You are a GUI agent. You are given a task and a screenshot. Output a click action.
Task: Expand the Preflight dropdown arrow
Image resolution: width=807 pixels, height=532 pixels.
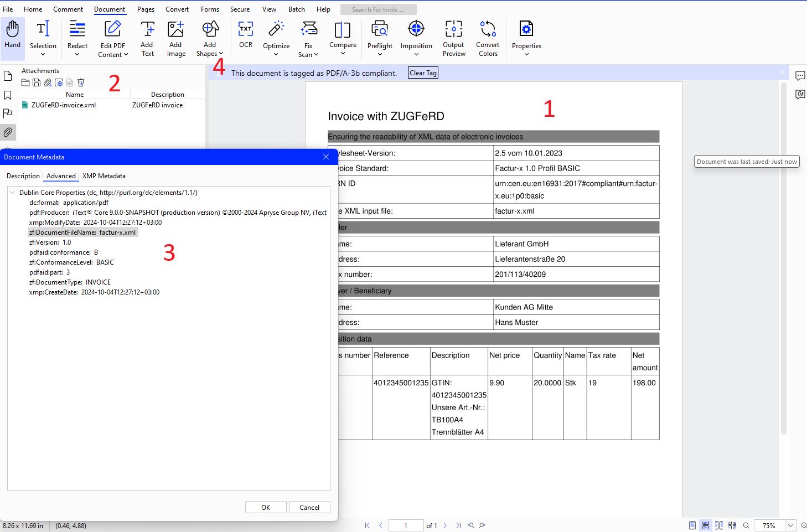(x=380, y=54)
